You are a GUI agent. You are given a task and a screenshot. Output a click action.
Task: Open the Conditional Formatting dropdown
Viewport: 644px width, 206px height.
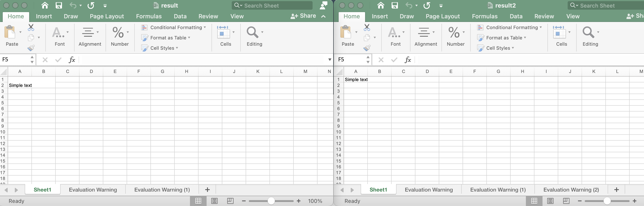[x=175, y=28]
